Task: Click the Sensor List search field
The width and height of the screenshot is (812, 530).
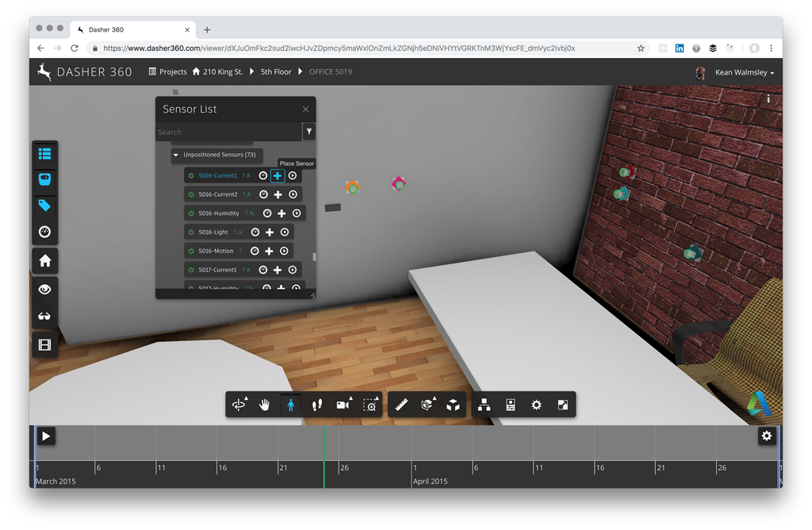Action: click(228, 132)
